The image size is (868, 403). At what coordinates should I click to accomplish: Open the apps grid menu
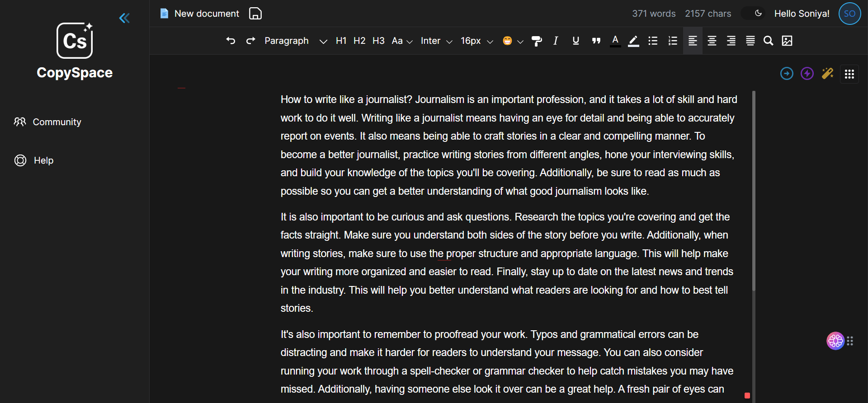849,74
